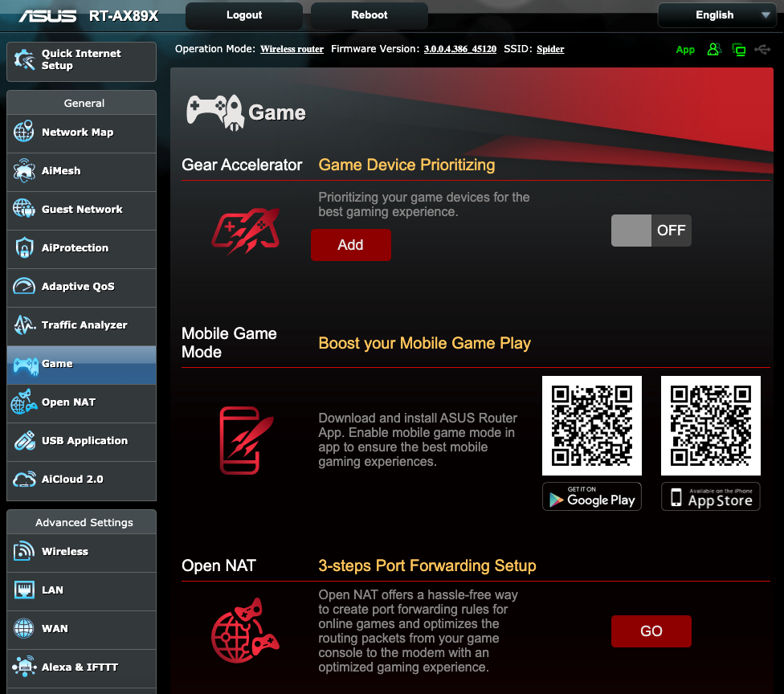Click the Alexa & IFTTT icon
Screen dimensions: 784x694
23,666
